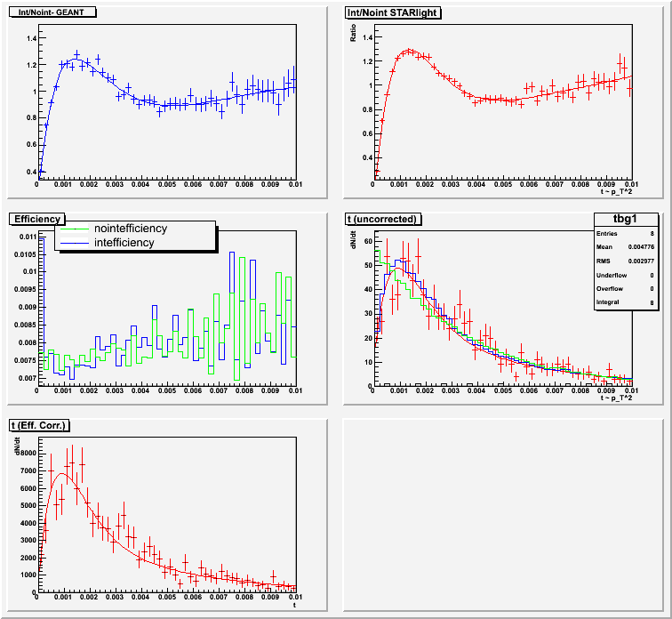Viewport: 672px width, 619px height.
Task: Select the 'Int/Noint STARlight' title box
Action: pyautogui.click(x=393, y=12)
